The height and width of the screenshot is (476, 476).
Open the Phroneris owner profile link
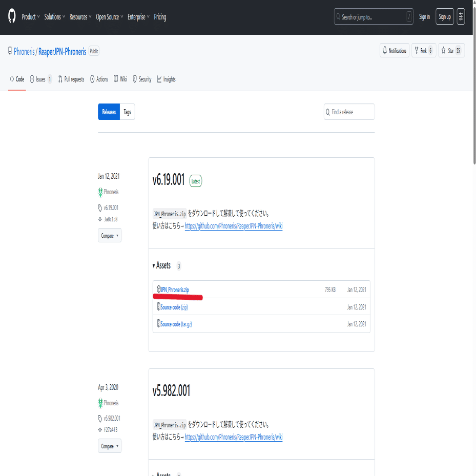(24, 52)
